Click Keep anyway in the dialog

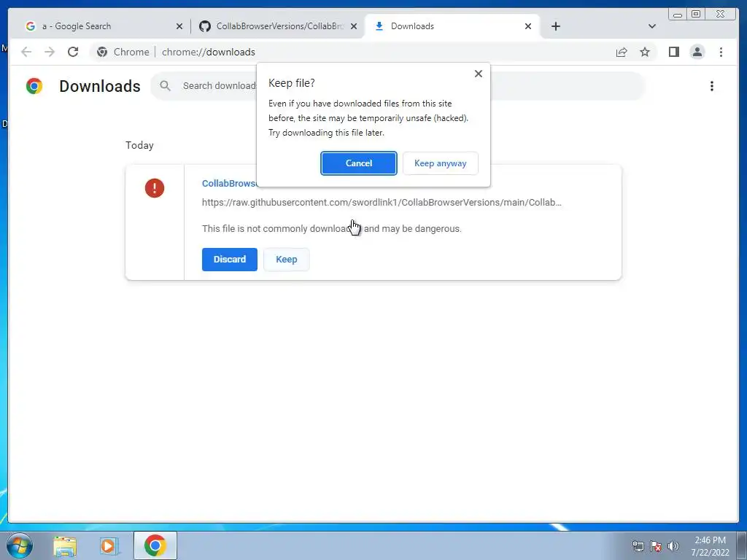[x=440, y=163]
